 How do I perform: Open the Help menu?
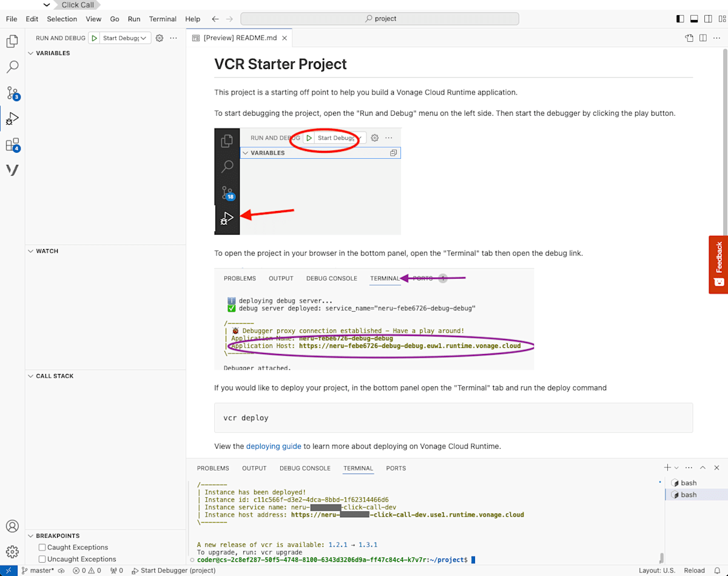coord(192,19)
